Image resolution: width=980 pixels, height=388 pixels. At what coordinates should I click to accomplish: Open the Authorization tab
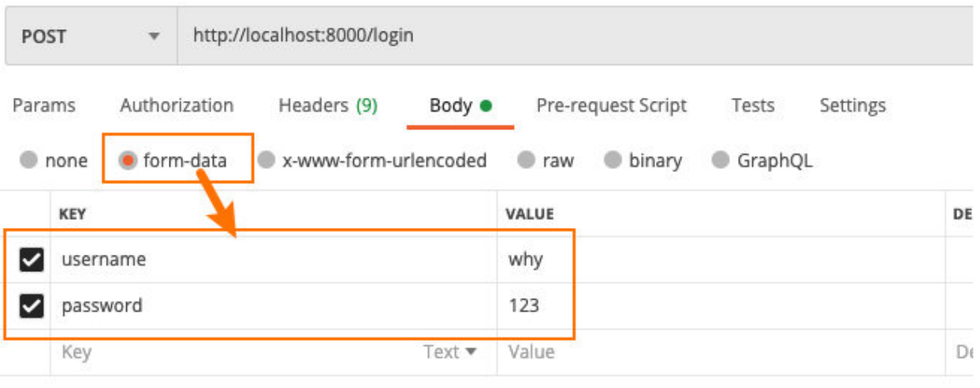(177, 106)
